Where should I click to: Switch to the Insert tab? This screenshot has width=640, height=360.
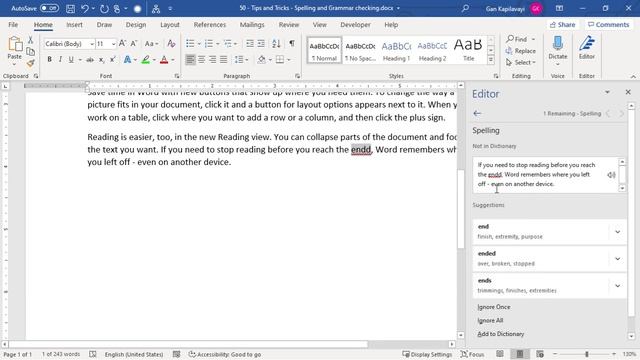point(74,25)
